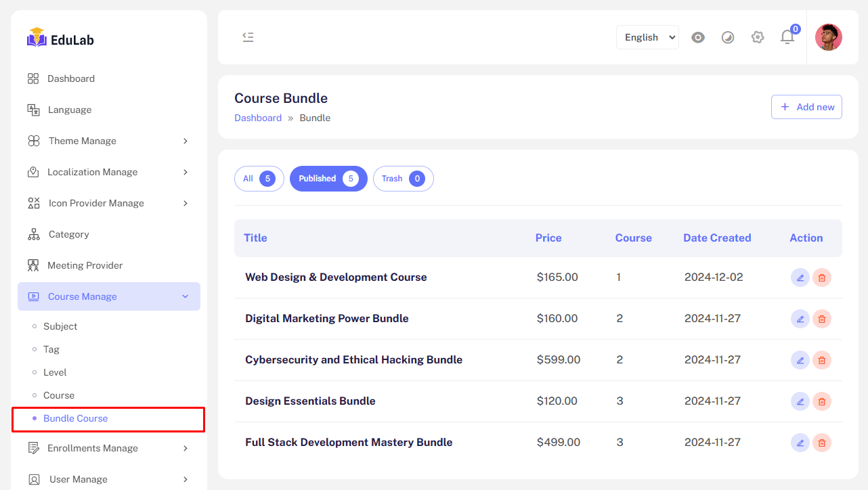The image size is (868, 490).
Task: Open the English language dropdown
Action: point(647,37)
